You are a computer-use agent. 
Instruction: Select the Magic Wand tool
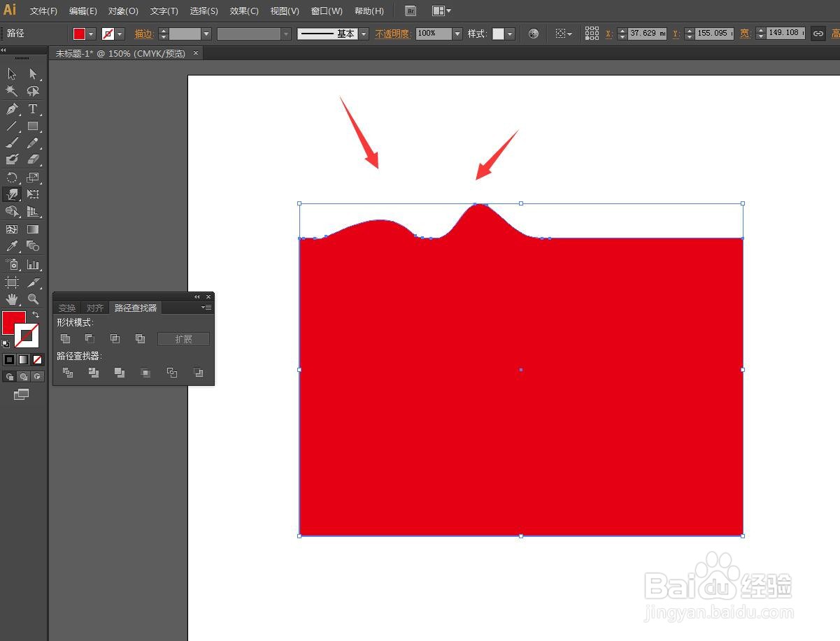(x=12, y=91)
